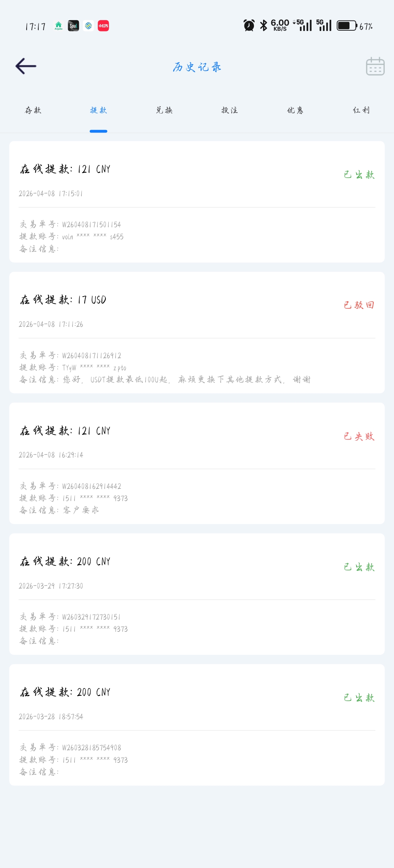Tap transaction number W260408171126912

tap(91, 356)
